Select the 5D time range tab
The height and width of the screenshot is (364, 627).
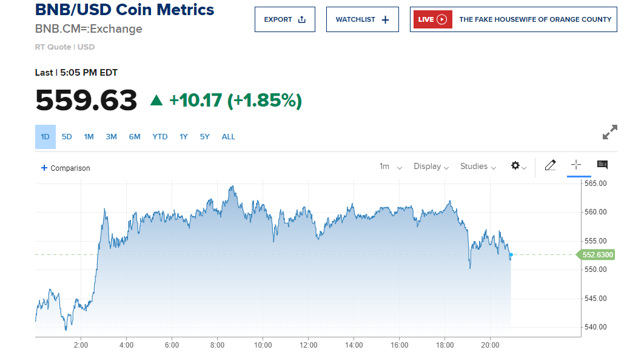click(67, 137)
